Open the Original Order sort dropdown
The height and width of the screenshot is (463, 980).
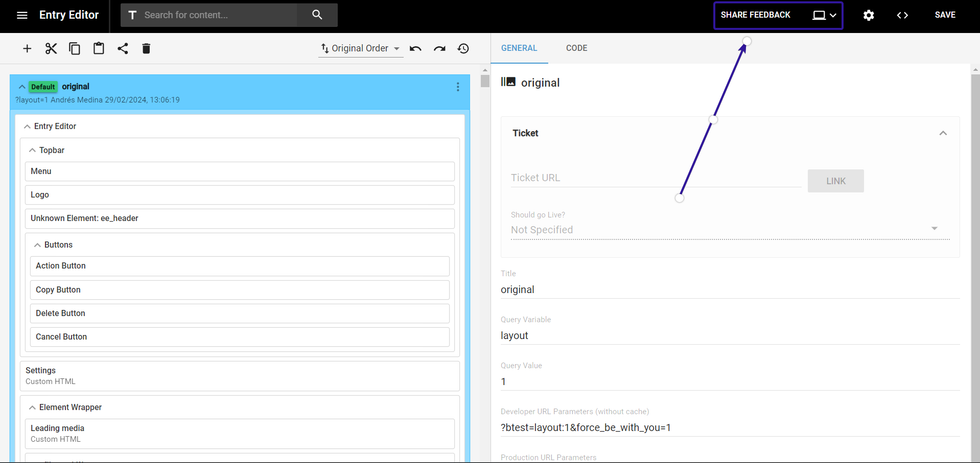[360, 49]
